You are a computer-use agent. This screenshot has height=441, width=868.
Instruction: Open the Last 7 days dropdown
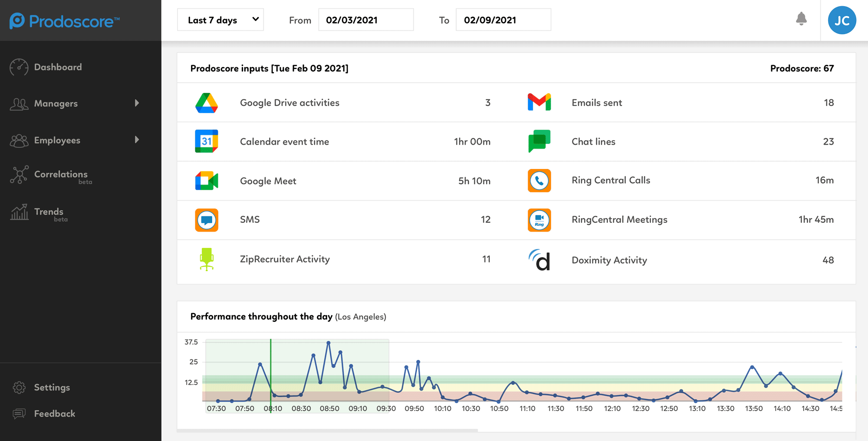tap(220, 20)
